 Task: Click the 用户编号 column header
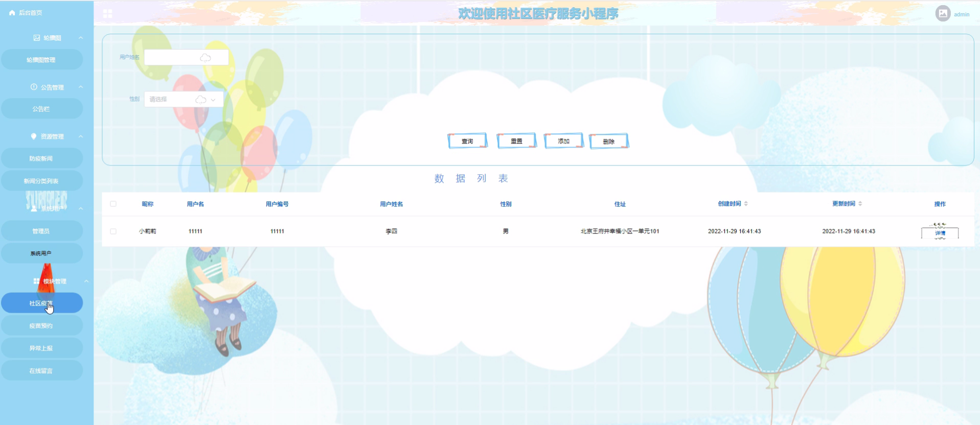tap(277, 204)
